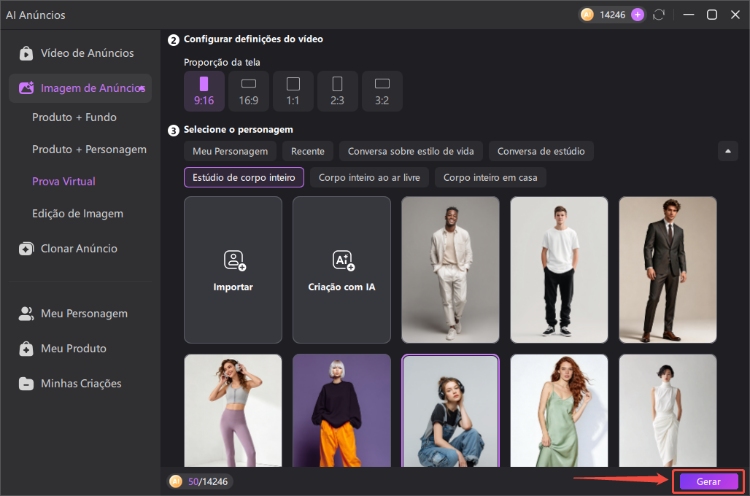This screenshot has width=750, height=496.
Task: Select Imagem de Anúncios in sidebar
Action: tap(80, 88)
